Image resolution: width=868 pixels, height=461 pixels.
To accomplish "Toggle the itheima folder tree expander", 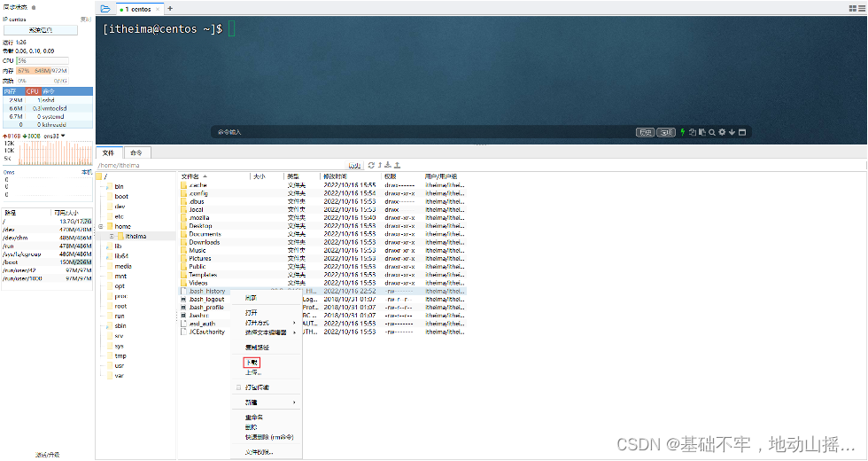I will point(112,236).
